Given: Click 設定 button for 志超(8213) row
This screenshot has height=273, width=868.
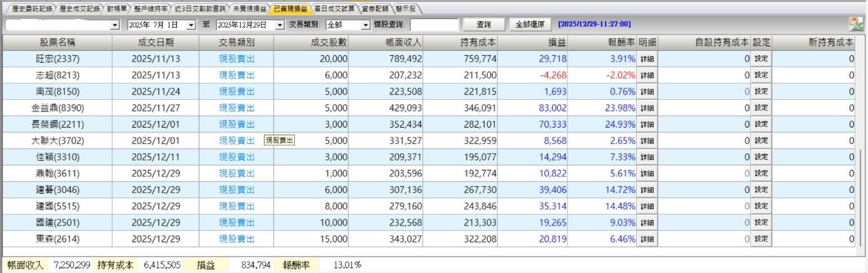Looking at the screenshot, I should (761, 75).
